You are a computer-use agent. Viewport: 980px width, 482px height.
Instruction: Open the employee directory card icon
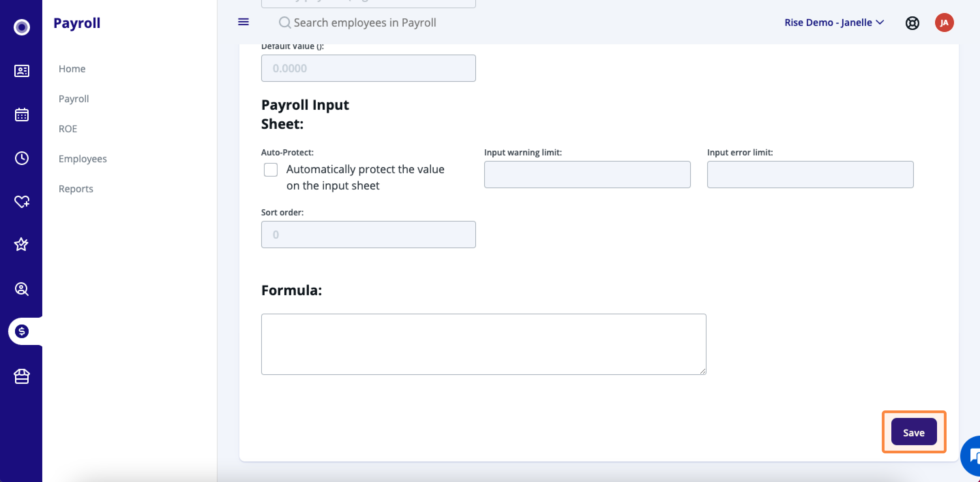[x=22, y=71]
